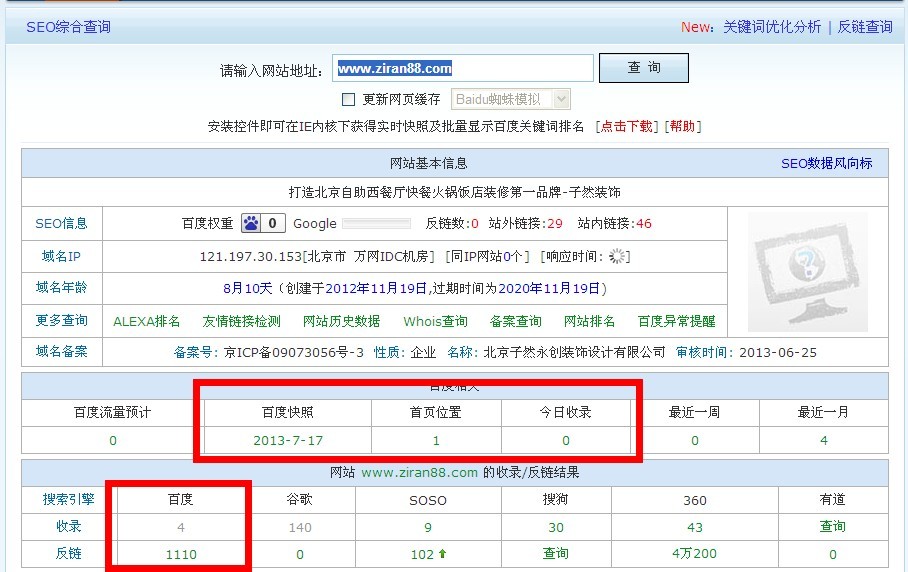Screen dimensions: 908x572
Task: Click the 审核时间 date 2013-06-25
Action: 778,353
